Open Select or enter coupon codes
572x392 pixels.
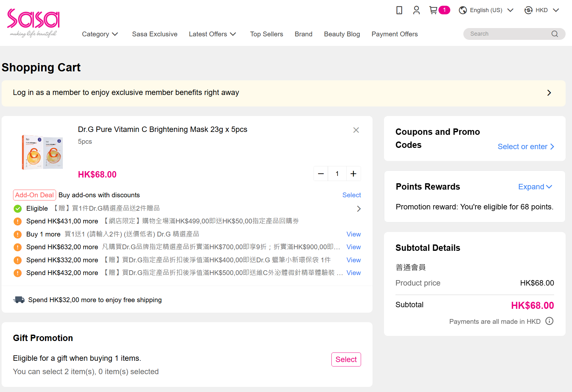pos(526,147)
